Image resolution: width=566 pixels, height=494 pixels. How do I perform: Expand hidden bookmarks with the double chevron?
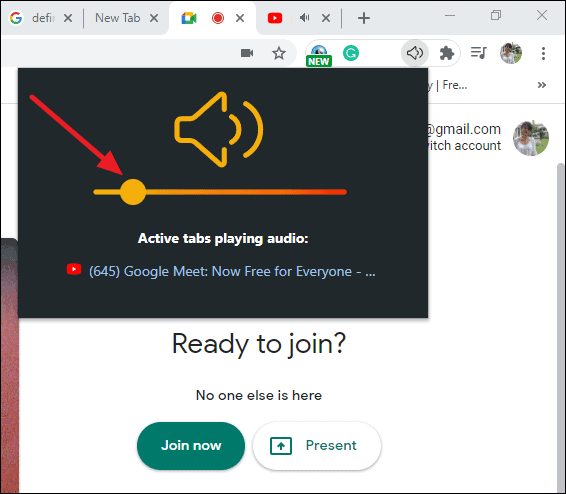point(541,85)
